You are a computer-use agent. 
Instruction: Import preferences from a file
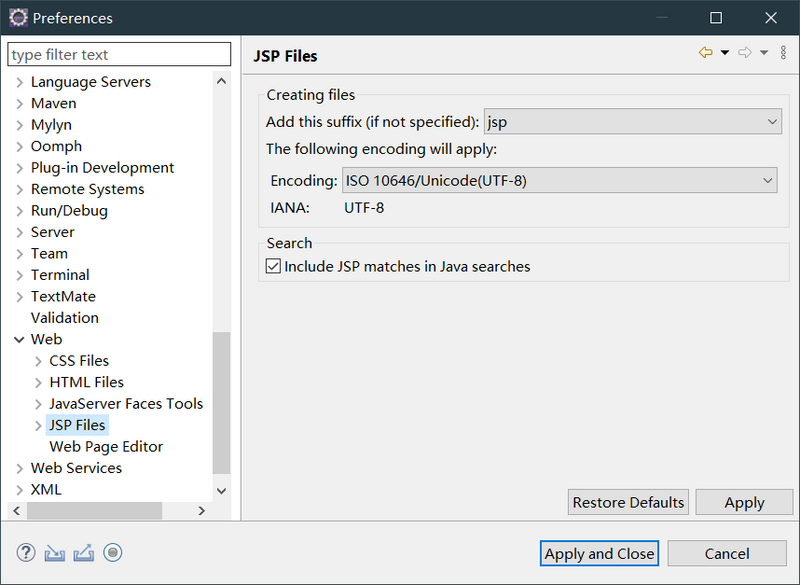tap(54, 551)
